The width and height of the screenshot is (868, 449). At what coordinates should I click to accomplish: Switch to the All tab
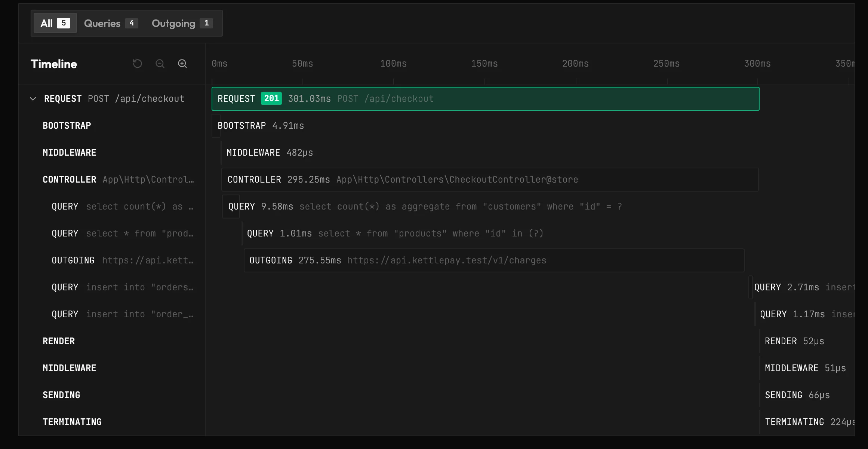[55, 23]
